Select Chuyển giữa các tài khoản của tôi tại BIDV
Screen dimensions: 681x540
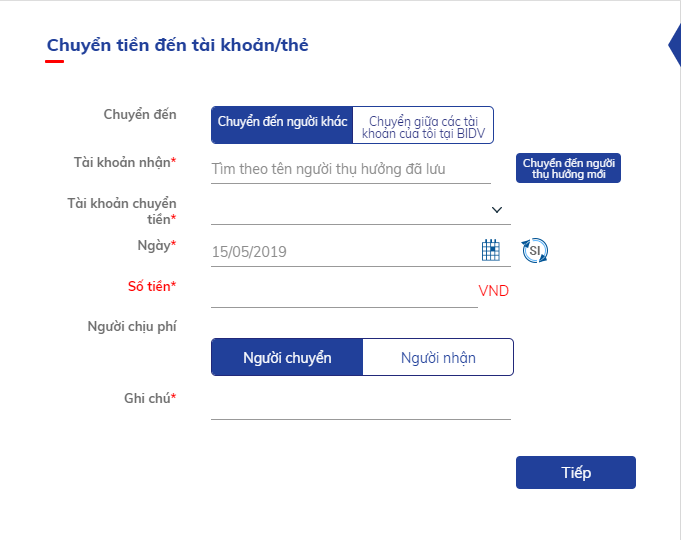click(x=423, y=125)
